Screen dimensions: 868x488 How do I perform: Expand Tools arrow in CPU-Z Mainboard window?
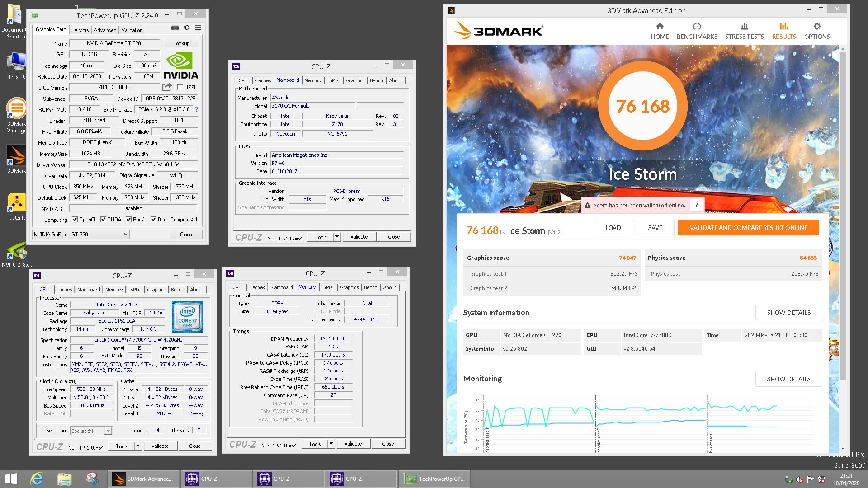(337, 237)
